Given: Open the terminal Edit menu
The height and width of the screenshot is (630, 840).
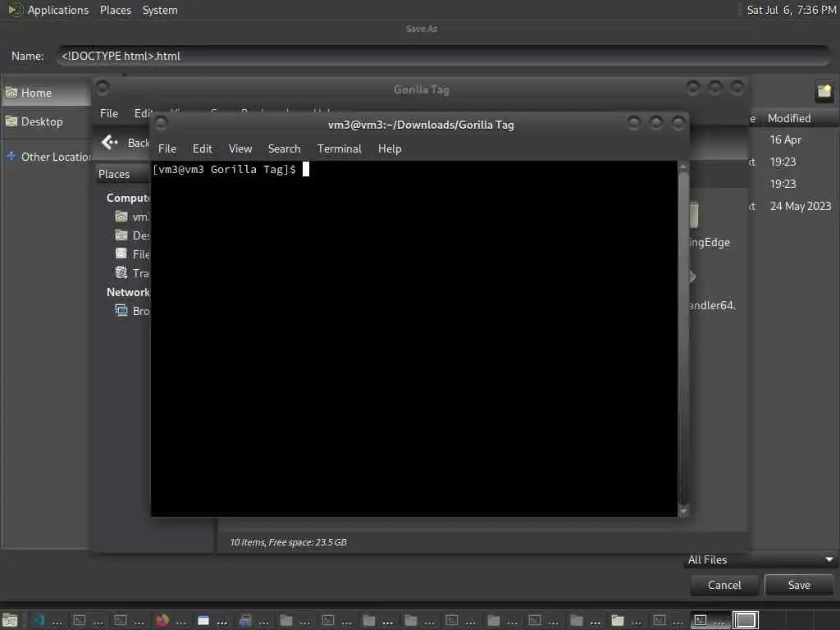Looking at the screenshot, I should click(202, 149).
